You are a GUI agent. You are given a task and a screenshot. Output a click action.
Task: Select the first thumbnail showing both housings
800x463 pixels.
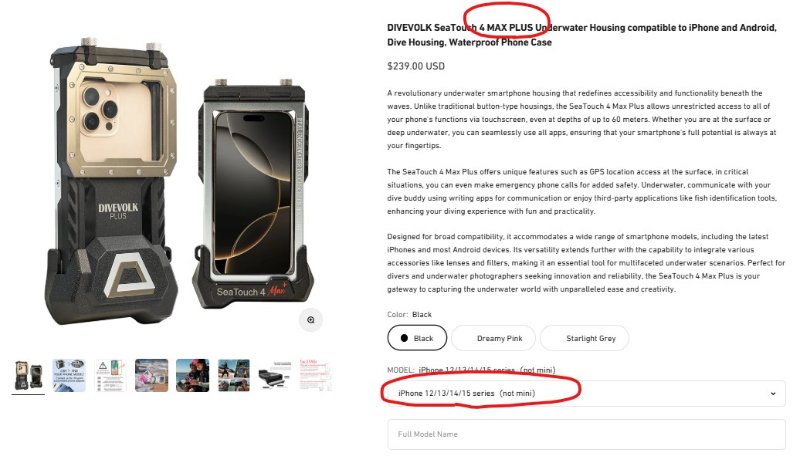click(28, 375)
